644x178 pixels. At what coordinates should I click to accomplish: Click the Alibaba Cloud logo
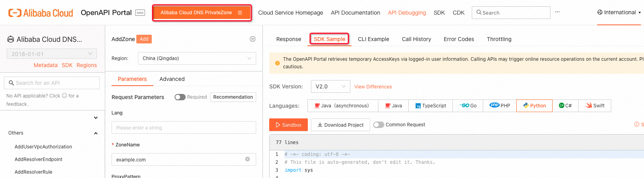(x=41, y=13)
